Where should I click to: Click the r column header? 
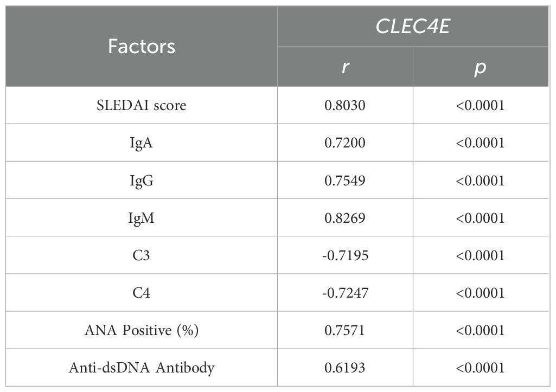tap(345, 67)
